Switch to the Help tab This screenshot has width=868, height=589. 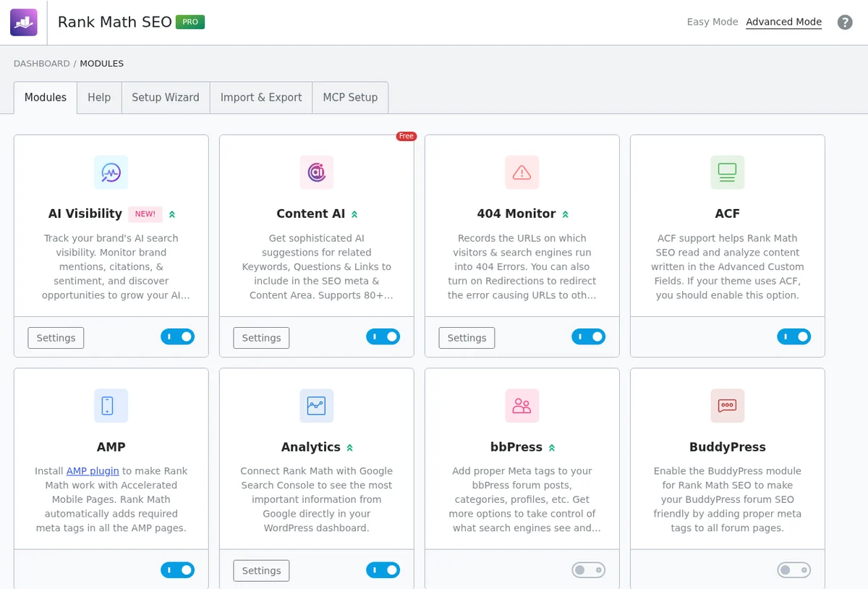point(99,98)
